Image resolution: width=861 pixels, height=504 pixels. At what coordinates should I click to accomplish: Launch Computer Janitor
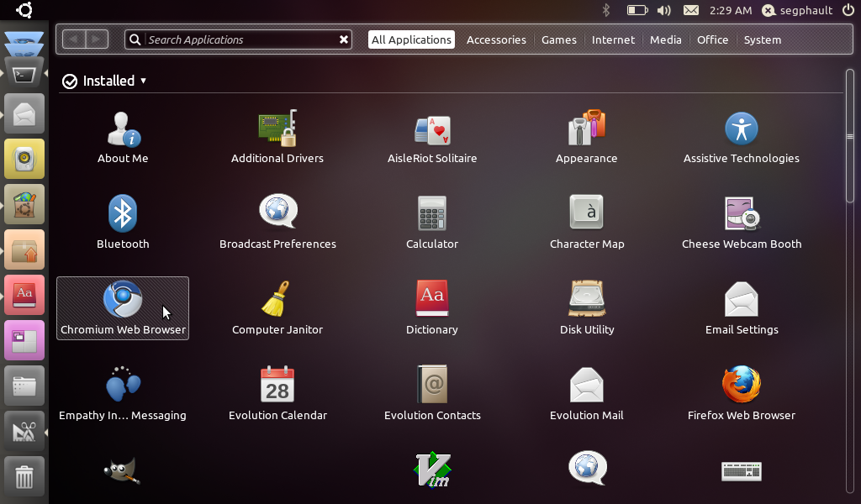(x=277, y=307)
